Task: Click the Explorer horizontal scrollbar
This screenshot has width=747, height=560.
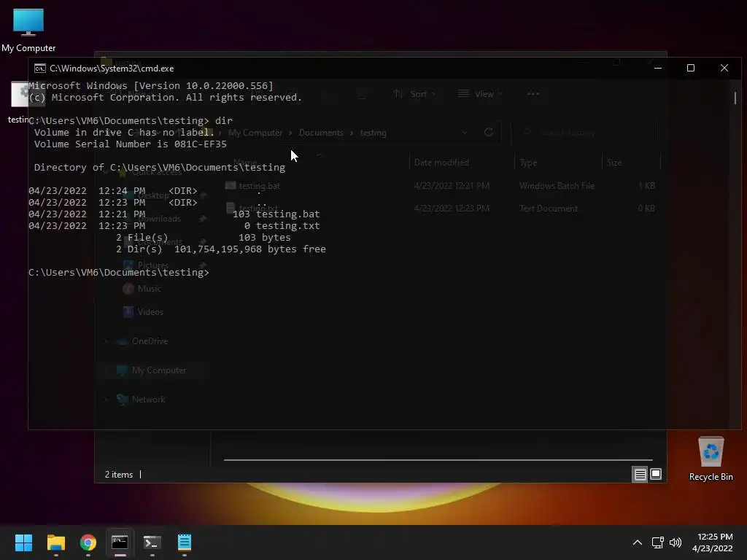Action: coord(438,460)
